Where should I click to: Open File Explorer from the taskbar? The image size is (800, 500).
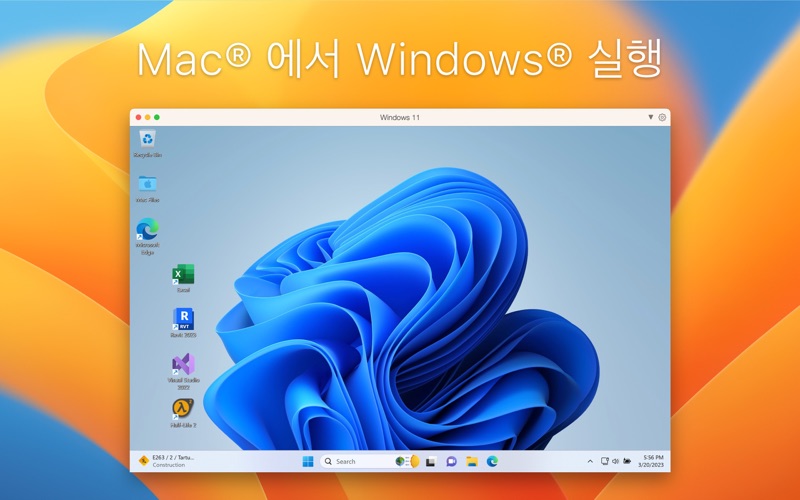[x=471, y=462]
